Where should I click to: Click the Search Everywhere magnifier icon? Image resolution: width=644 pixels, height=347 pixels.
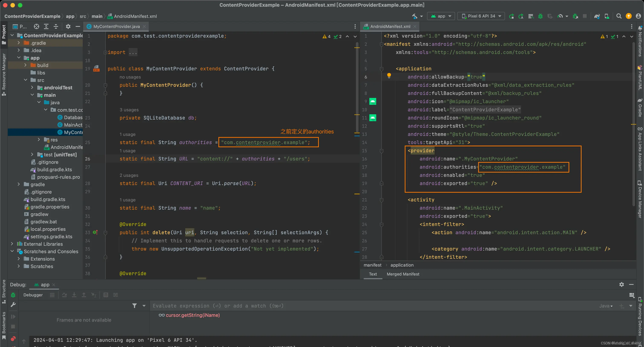(619, 16)
